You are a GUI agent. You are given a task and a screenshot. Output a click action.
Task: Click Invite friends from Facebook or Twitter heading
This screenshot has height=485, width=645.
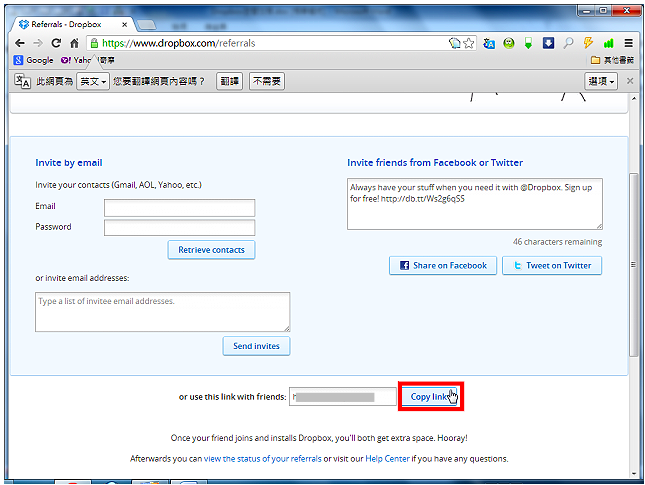coord(435,163)
